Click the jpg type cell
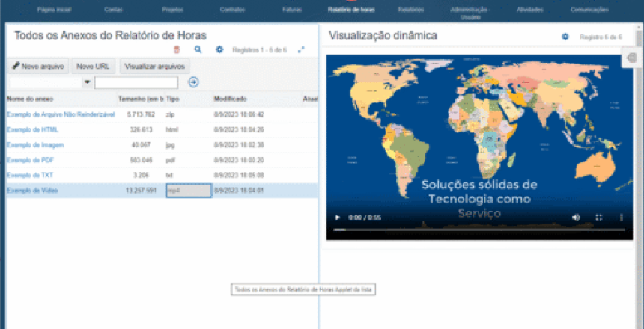 click(170, 145)
